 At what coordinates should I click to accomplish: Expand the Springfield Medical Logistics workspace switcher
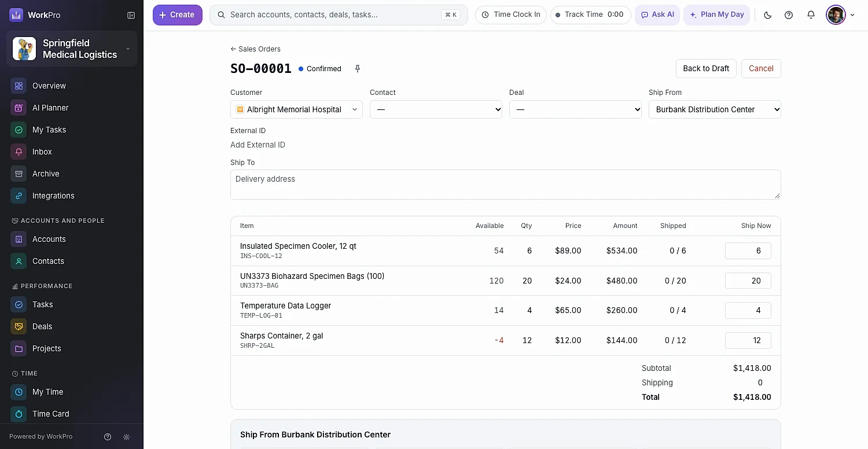pos(72,49)
